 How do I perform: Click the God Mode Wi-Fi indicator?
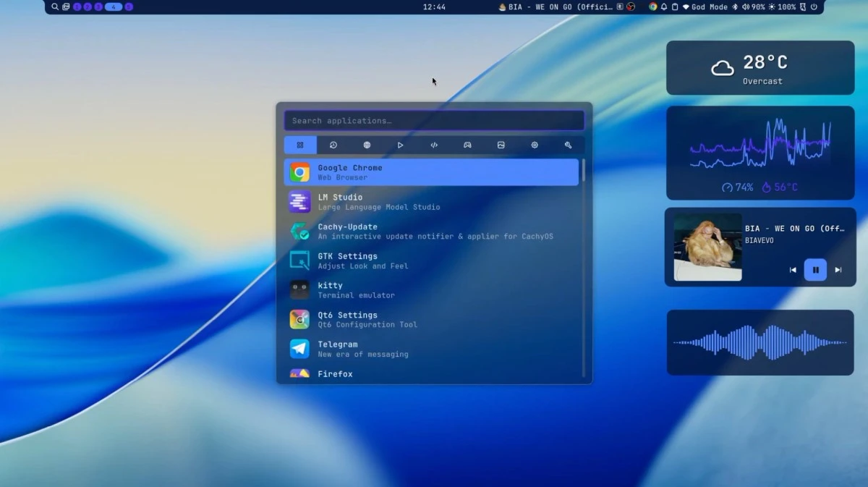pos(705,7)
